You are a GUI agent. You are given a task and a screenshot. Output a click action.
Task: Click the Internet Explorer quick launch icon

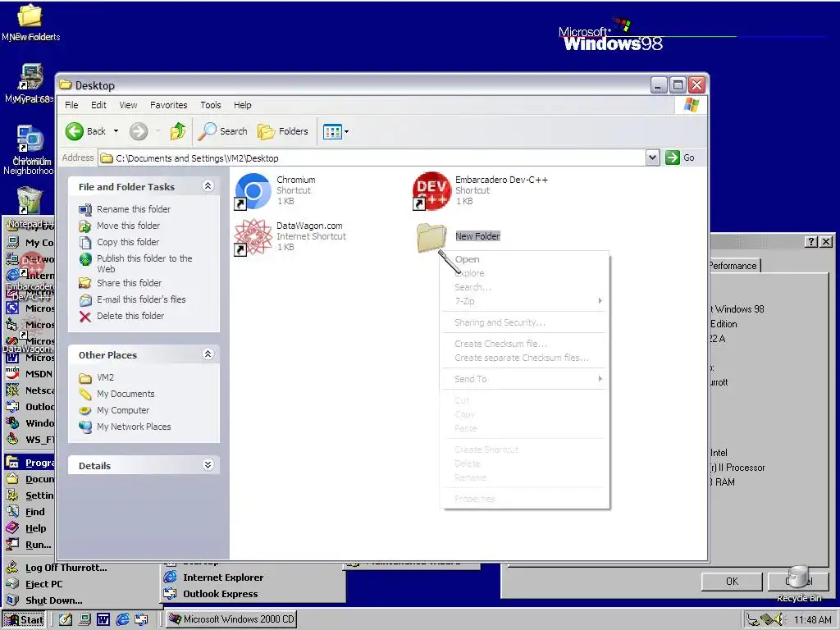(123, 619)
